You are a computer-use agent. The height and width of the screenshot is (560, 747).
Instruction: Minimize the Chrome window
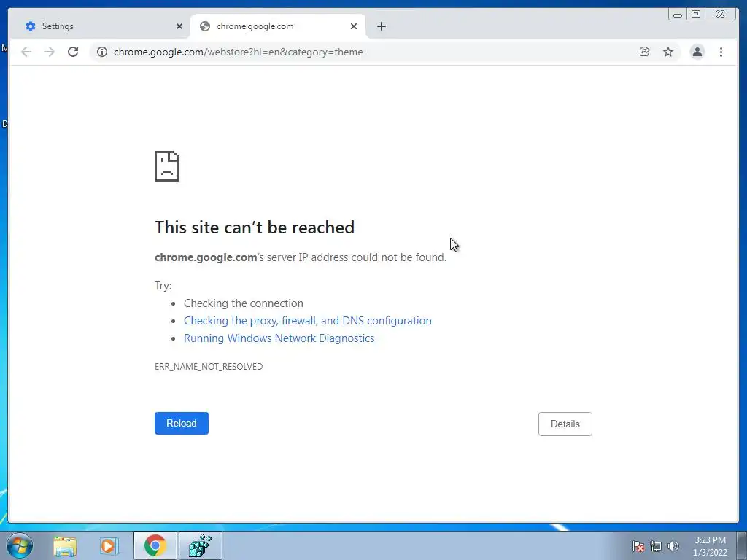point(678,15)
